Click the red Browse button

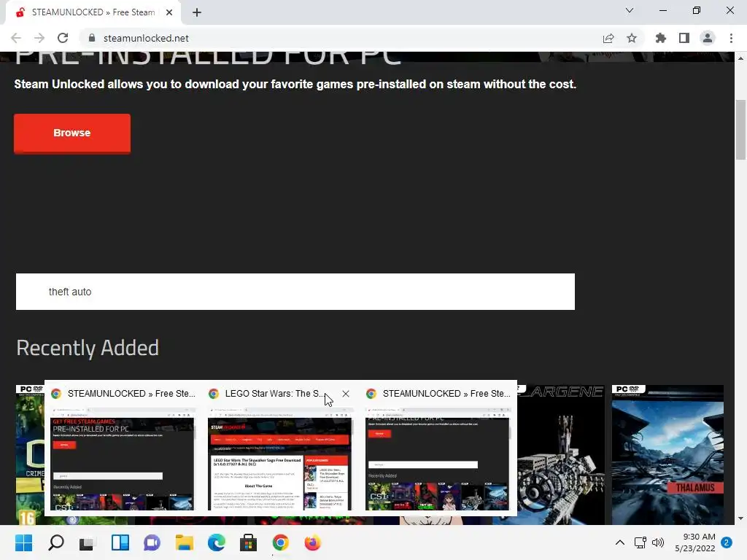pyautogui.click(x=72, y=133)
